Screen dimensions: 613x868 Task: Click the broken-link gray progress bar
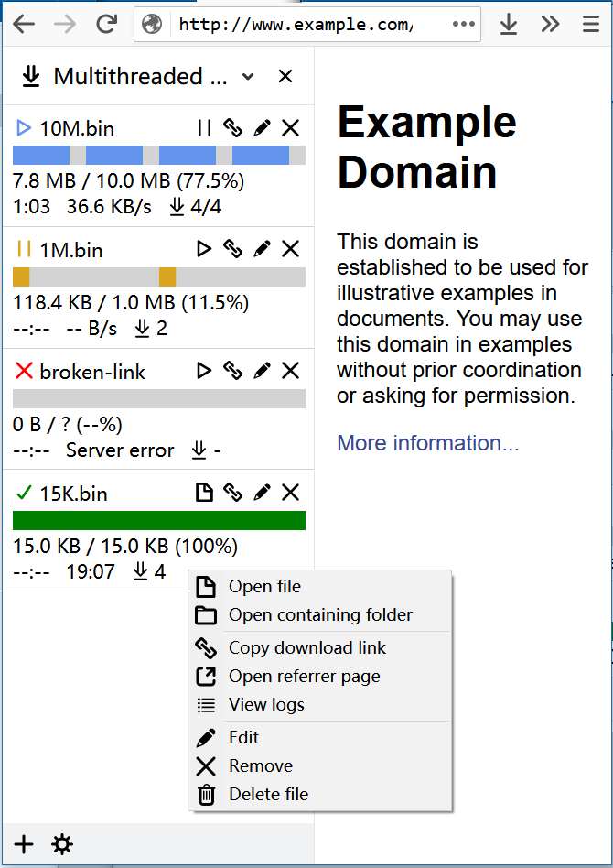(159, 398)
